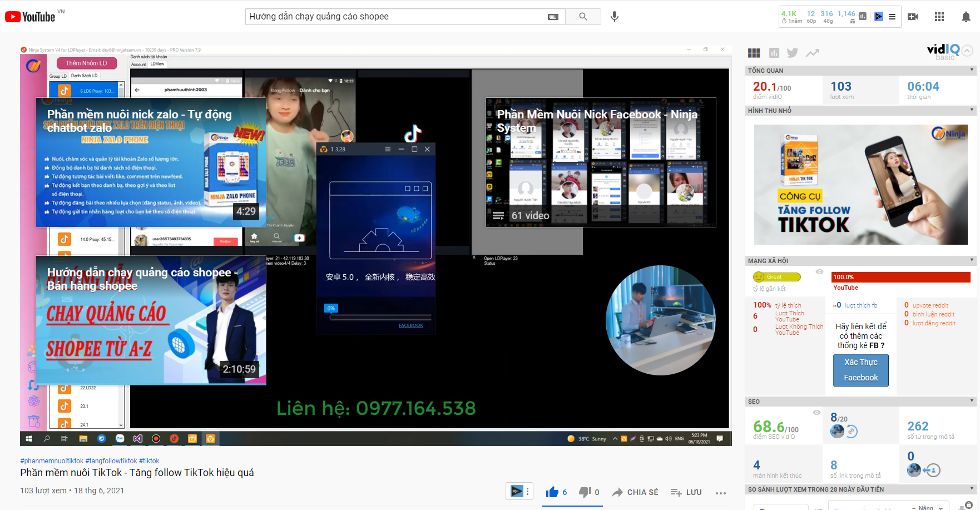Click the circular channel subscribe end-screen element
The image size is (980, 510).
661,320
